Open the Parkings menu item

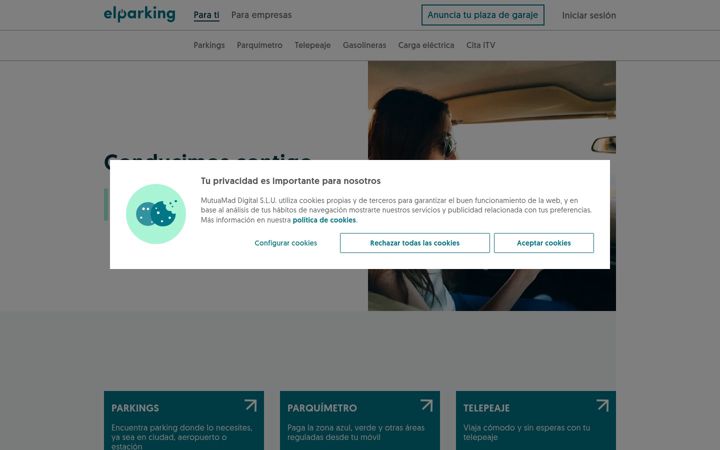[x=209, y=45]
